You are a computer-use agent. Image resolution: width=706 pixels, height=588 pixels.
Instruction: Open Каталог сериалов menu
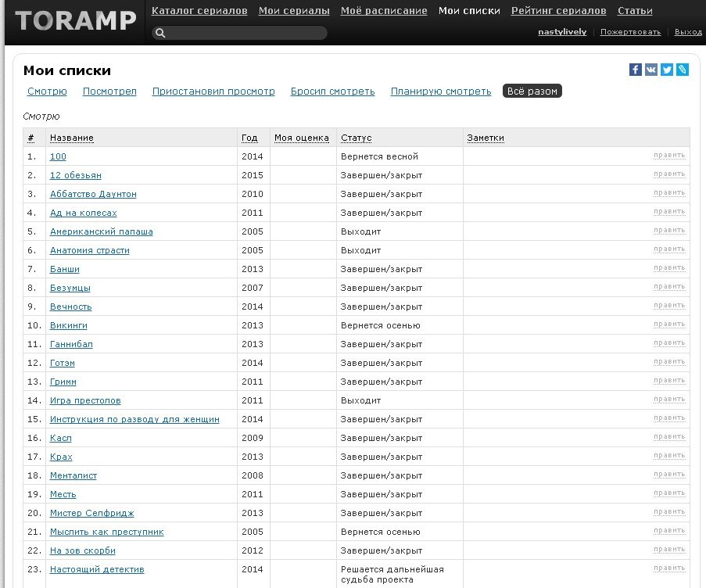[x=199, y=11]
